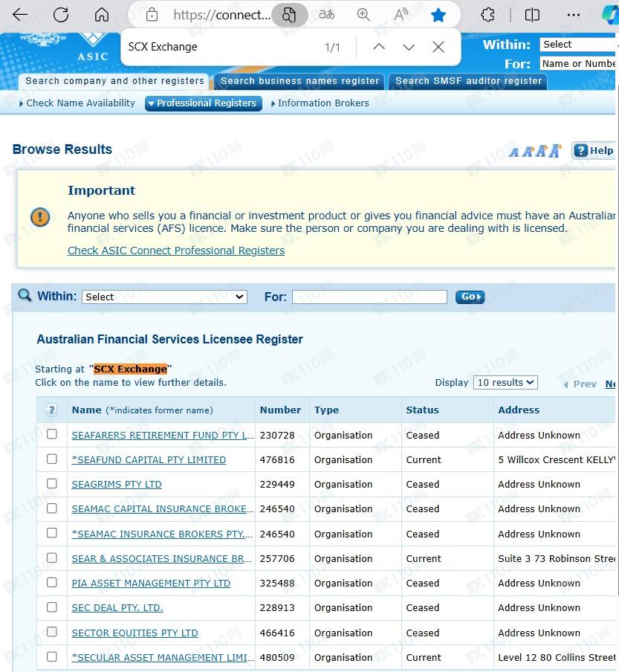619x672 pixels.
Task: Click the header Name or Number field
Action: coord(578,63)
